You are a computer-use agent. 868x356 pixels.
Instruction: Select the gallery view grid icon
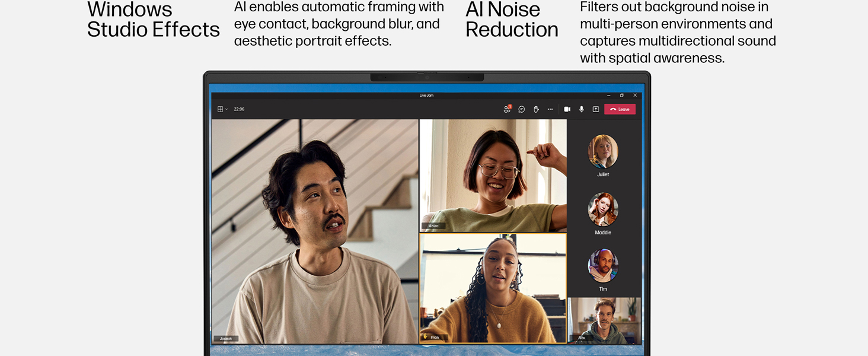pyautogui.click(x=221, y=109)
